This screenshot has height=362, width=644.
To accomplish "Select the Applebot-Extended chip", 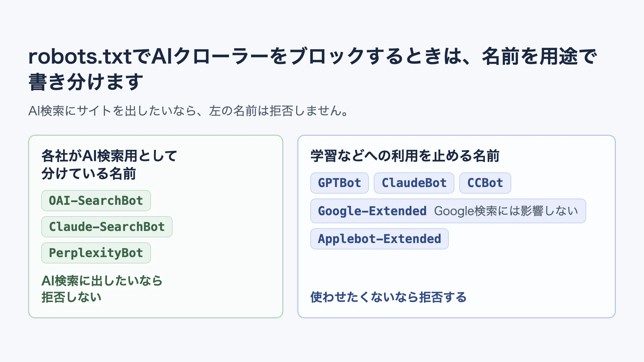I will [x=379, y=239].
